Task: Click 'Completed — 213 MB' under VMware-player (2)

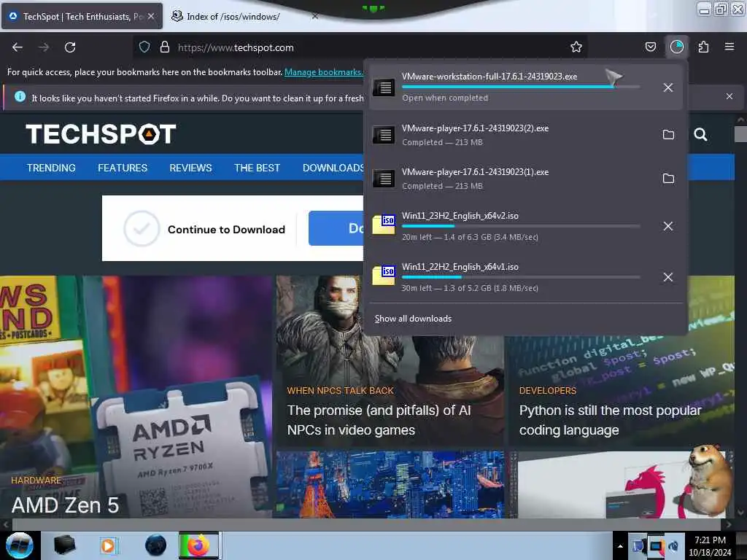Action: pyautogui.click(x=442, y=142)
